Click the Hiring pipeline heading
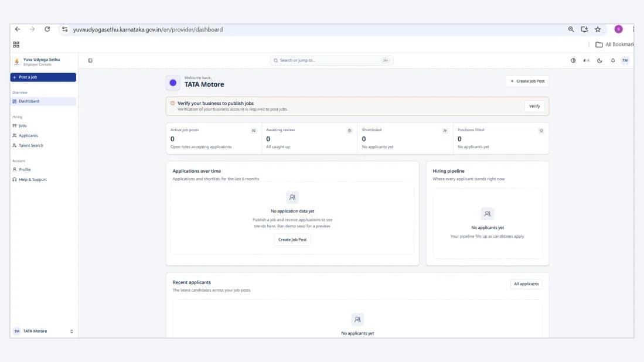Screen dimensions: 644x362 (x=448, y=171)
